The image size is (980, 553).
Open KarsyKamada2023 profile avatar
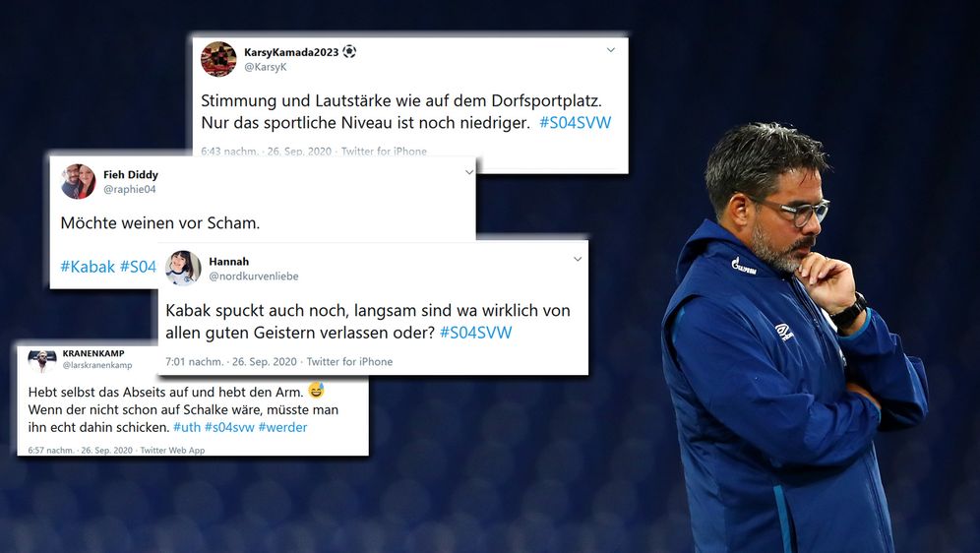click(218, 59)
